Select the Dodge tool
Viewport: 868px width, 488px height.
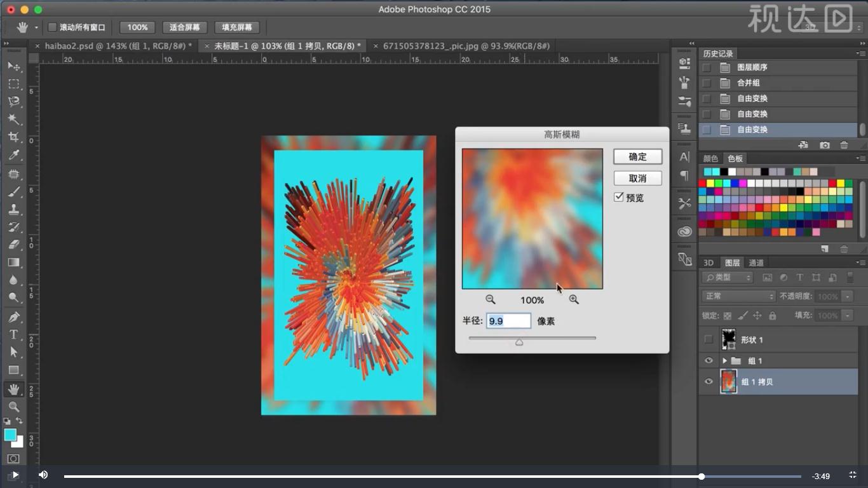click(13, 298)
